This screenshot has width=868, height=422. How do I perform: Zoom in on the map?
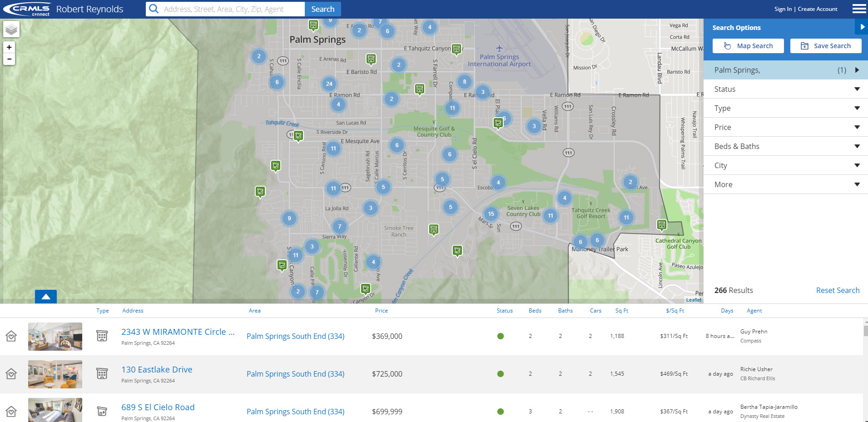point(9,47)
